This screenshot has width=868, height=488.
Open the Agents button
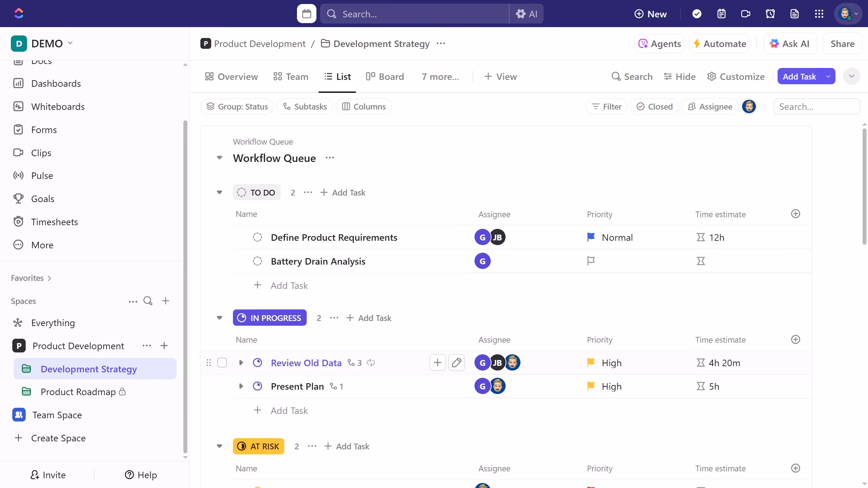[659, 44]
